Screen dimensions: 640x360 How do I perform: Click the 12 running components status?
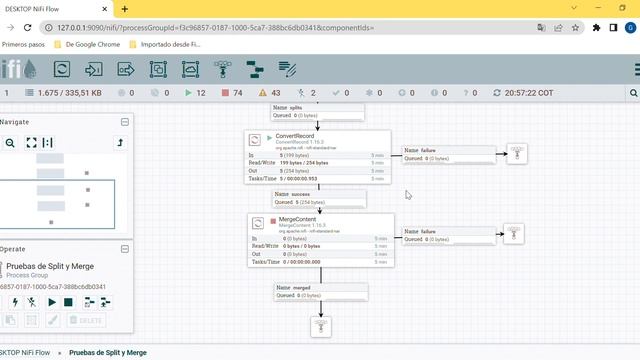[x=195, y=93]
